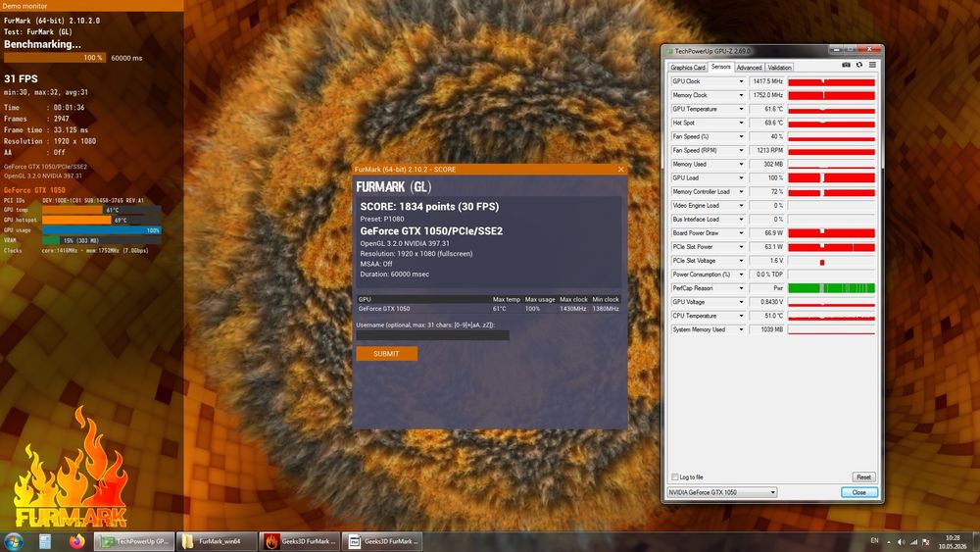Close the FurMark score dialog with X

[620, 169]
